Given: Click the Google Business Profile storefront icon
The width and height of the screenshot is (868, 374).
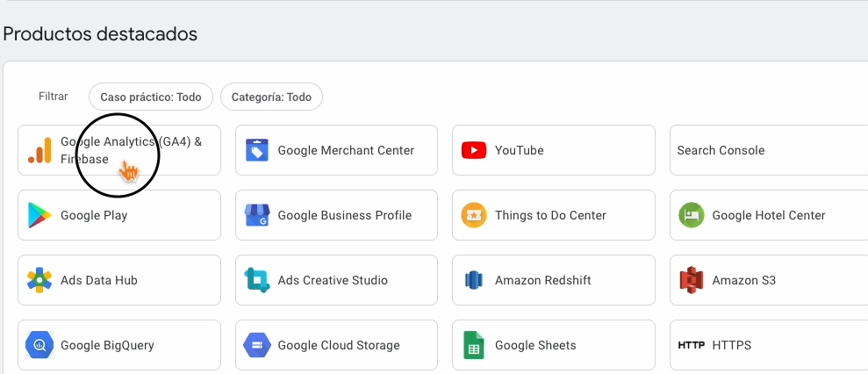Looking at the screenshot, I should pyautogui.click(x=256, y=215).
